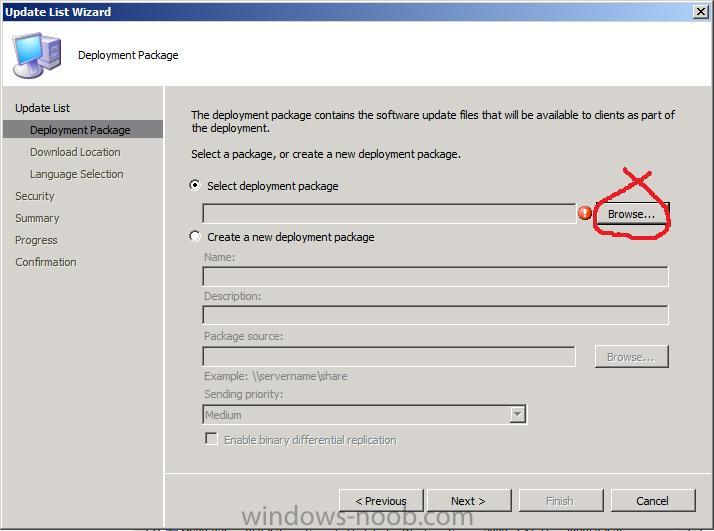Click the Description input field
The height and width of the screenshot is (531, 714).
click(435, 315)
